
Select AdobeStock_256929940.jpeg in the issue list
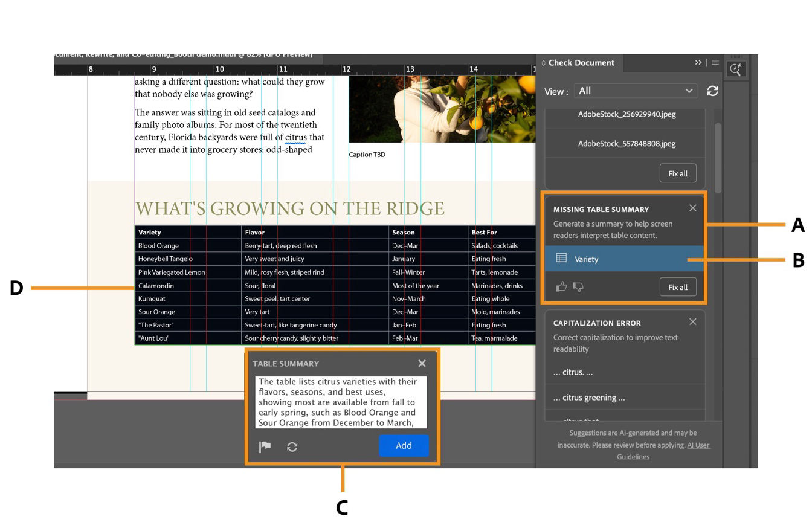tap(627, 114)
